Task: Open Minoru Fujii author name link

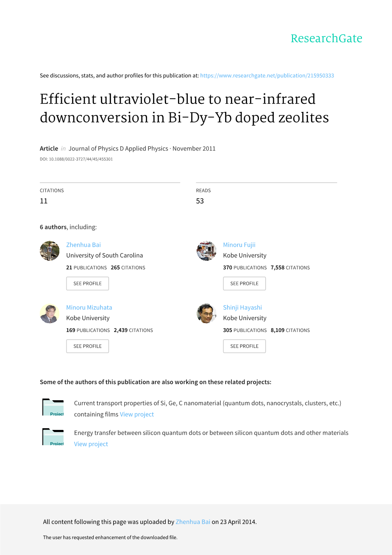Action: pyautogui.click(x=239, y=245)
